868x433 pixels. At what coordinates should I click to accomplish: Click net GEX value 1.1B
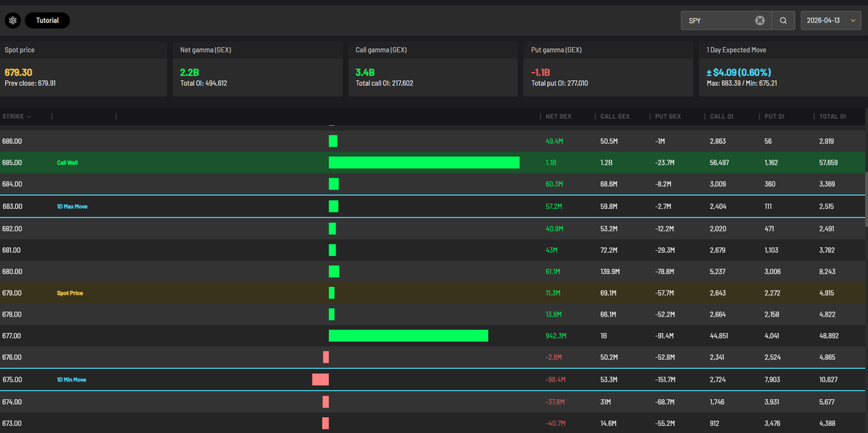click(551, 163)
